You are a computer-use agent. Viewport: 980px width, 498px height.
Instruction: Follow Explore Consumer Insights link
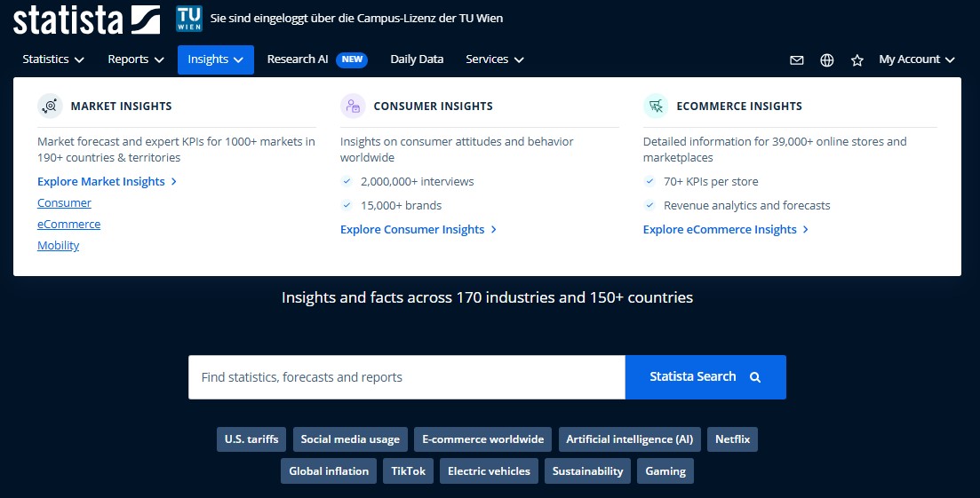click(418, 230)
